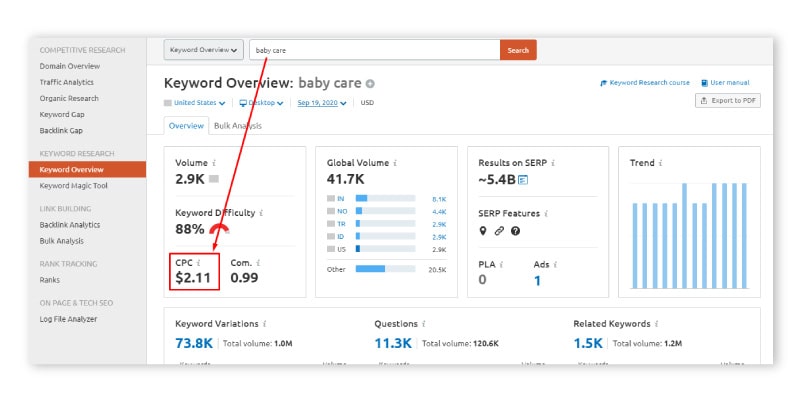
Task: Click the USD currency label
Action: point(367,103)
